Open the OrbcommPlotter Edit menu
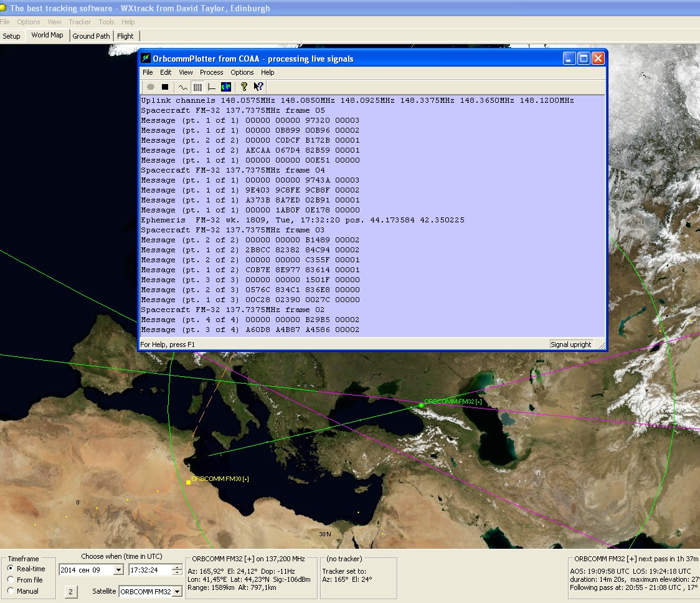The image size is (700, 603). click(166, 72)
